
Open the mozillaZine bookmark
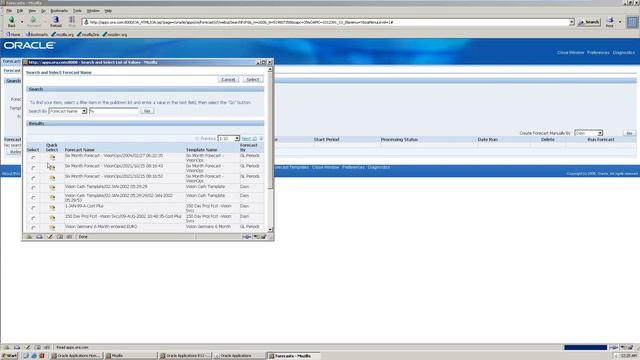[88, 35]
